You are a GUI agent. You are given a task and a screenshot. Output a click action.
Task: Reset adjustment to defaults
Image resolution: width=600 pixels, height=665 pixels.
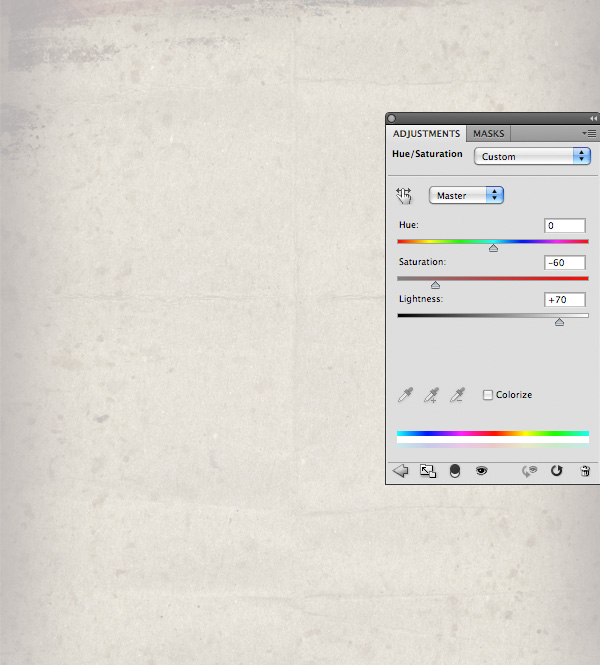tap(556, 471)
